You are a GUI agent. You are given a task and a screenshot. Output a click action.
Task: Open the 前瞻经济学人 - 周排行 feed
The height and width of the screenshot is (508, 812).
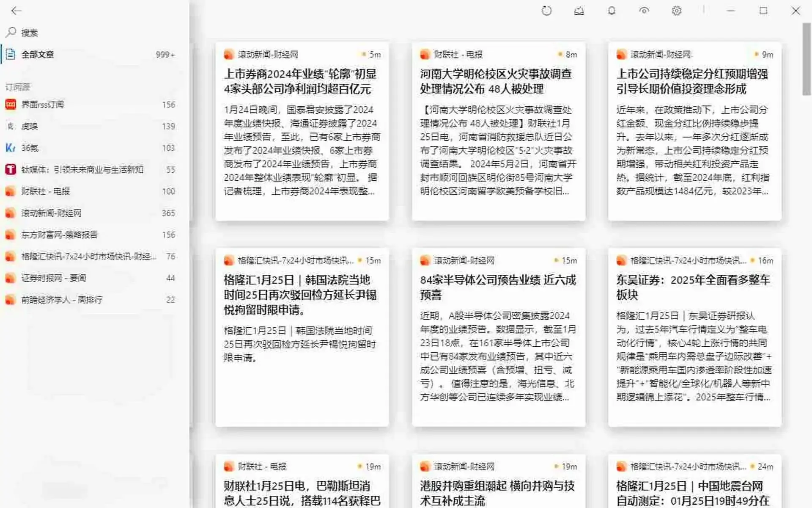pos(62,300)
